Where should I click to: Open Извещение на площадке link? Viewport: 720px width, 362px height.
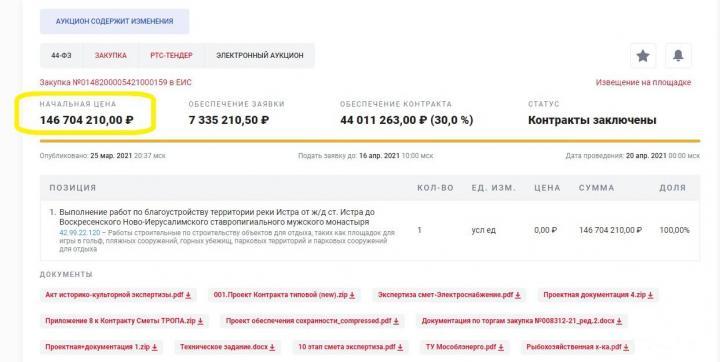pyautogui.click(x=643, y=83)
